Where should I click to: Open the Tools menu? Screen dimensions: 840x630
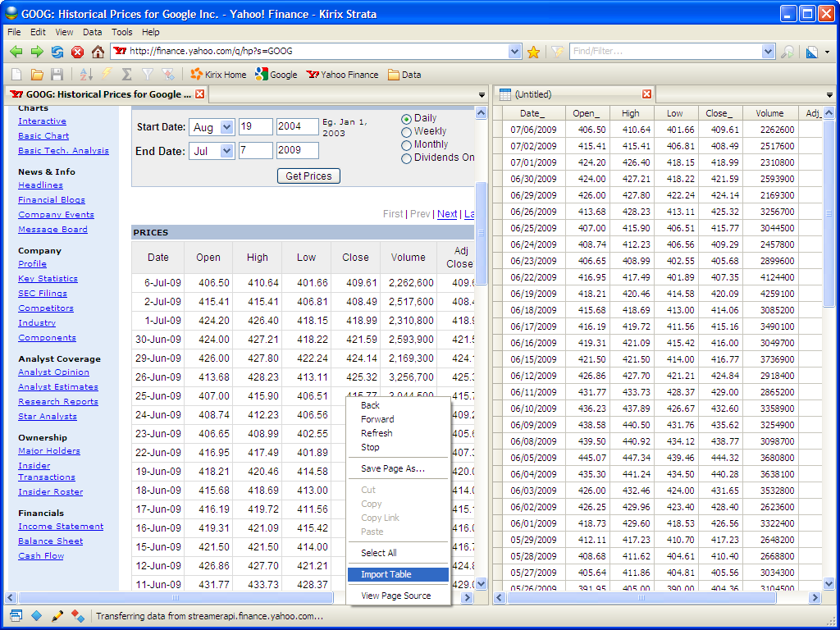click(121, 32)
